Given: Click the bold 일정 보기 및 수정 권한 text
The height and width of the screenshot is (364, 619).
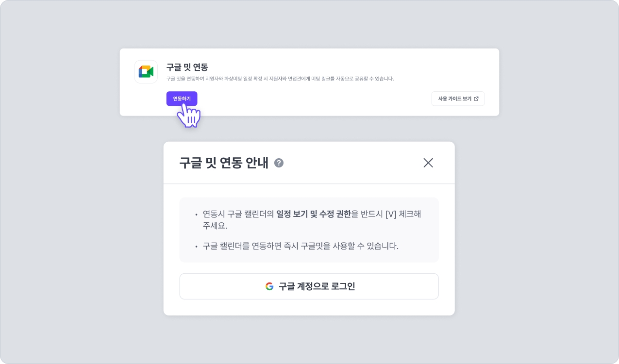Looking at the screenshot, I should pyautogui.click(x=313, y=214).
